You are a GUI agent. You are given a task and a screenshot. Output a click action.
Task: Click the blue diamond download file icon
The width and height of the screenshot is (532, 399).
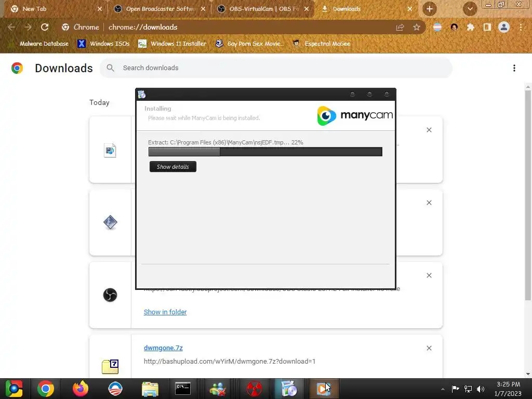click(110, 222)
